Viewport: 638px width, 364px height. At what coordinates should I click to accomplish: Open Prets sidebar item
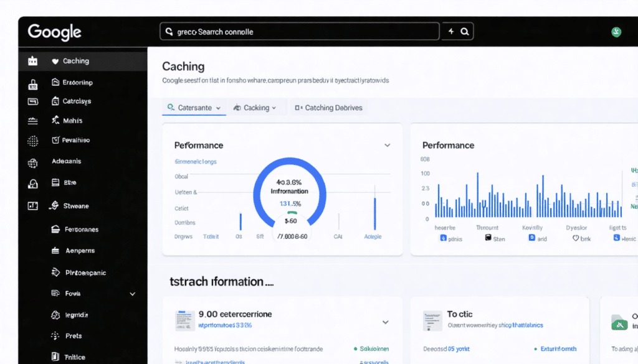pos(74,336)
